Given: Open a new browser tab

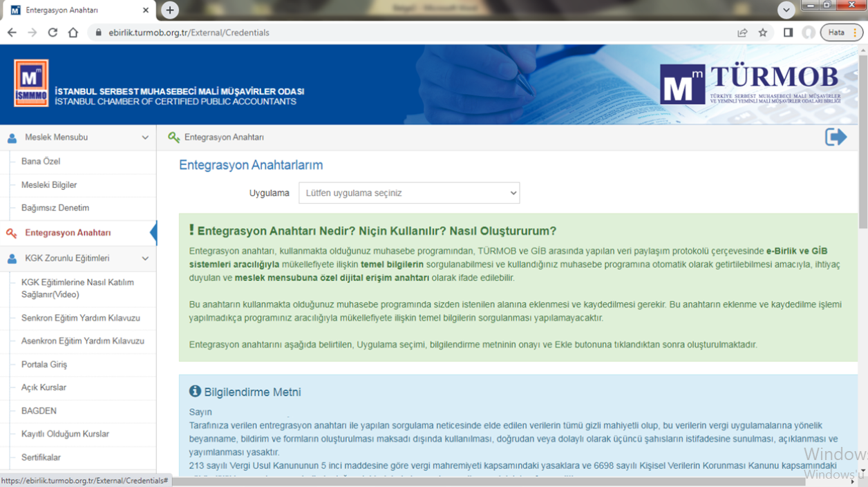Looking at the screenshot, I should point(169,10).
